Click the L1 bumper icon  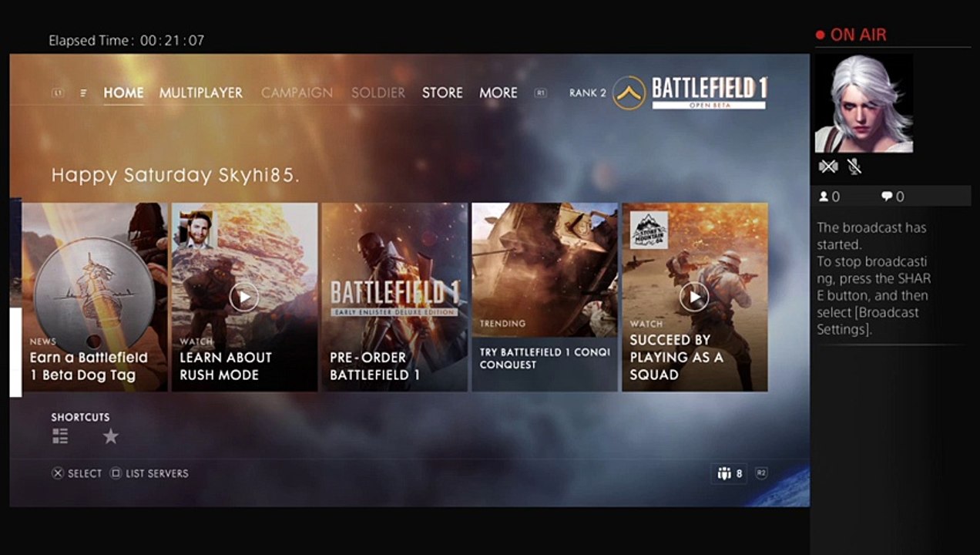(x=58, y=92)
